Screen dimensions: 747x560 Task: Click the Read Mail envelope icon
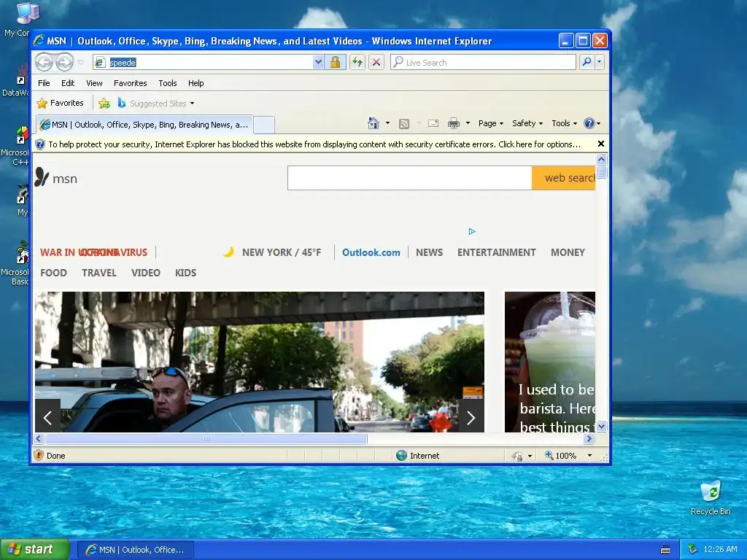click(433, 123)
